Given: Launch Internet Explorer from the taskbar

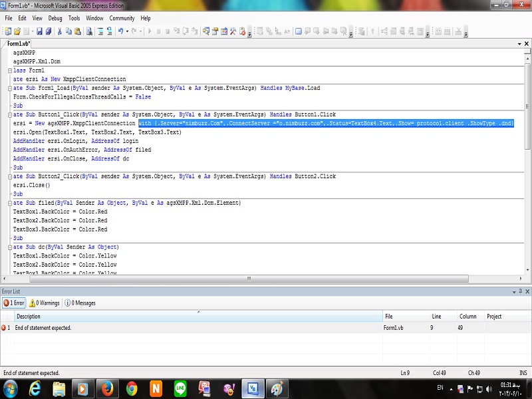Looking at the screenshot, I should coord(35,389).
